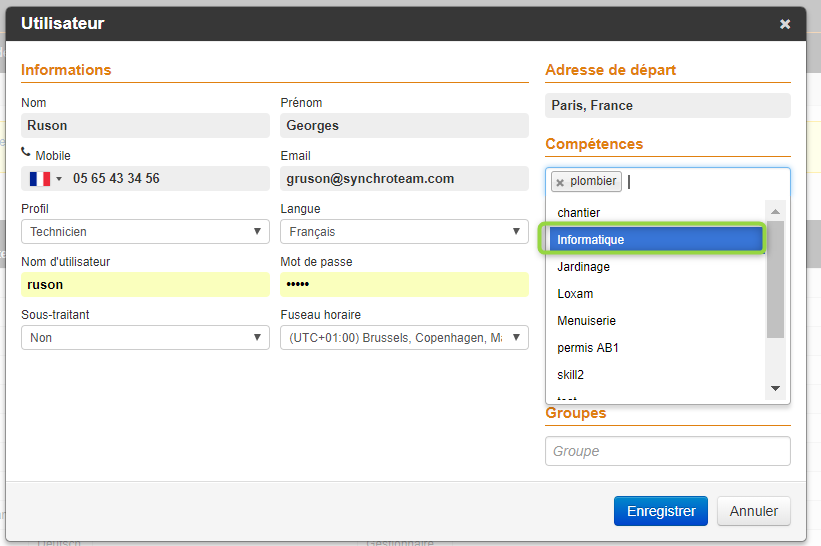This screenshot has height=546, width=821.
Task: Click the Mot de passe field
Action: point(404,285)
